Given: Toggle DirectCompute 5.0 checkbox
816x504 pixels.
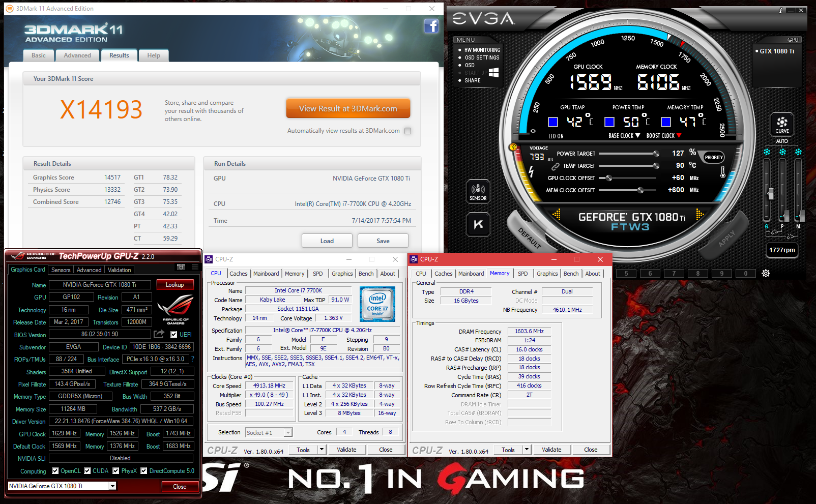Looking at the screenshot, I should pyautogui.click(x=144, y=471).
